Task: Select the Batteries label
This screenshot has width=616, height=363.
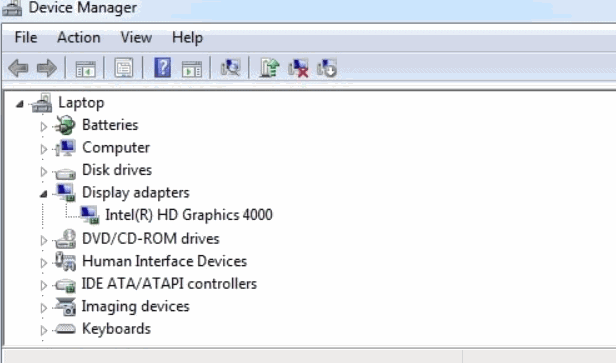Action: coord(110,125)
